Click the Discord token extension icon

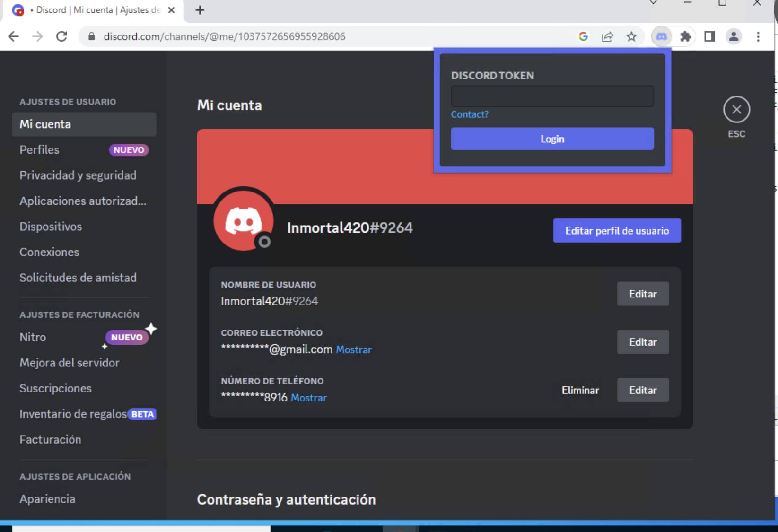(x=661, y=36)
